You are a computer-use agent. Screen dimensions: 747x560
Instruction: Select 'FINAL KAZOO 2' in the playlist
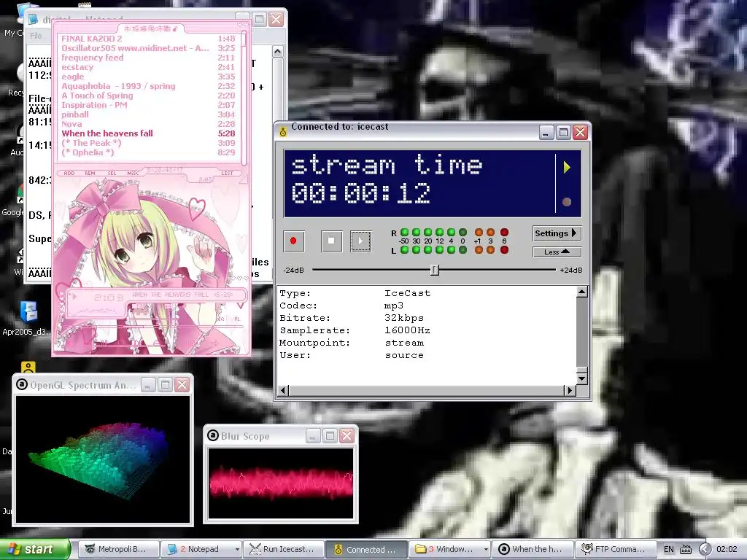pyautogui.click(x=148, y=39)
